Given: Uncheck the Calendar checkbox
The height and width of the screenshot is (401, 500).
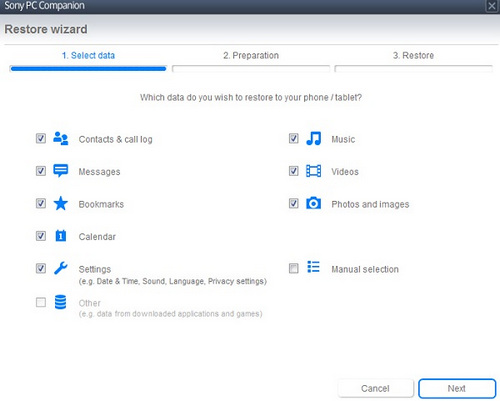Looking at the screenshot, I should click(41, 236).
